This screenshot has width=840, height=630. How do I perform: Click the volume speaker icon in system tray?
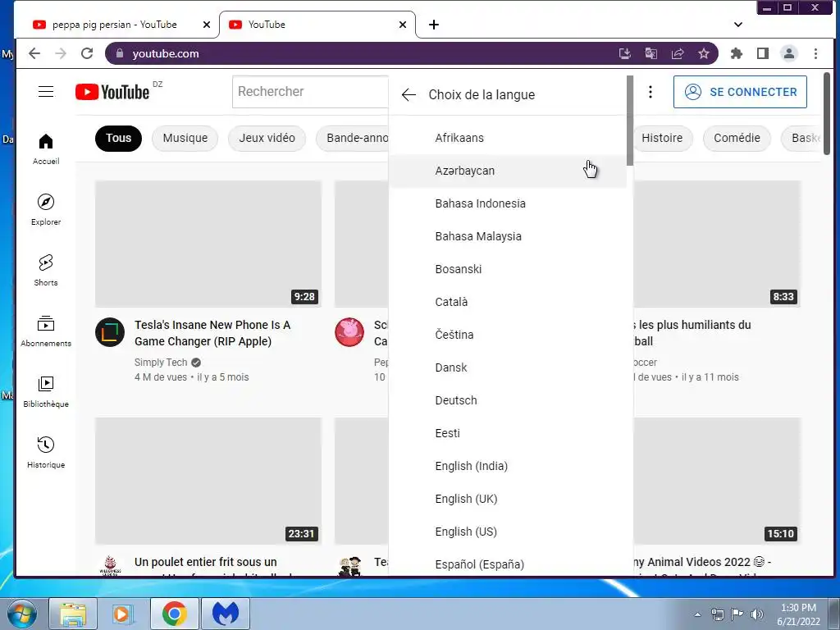click(x=757, y=614)
